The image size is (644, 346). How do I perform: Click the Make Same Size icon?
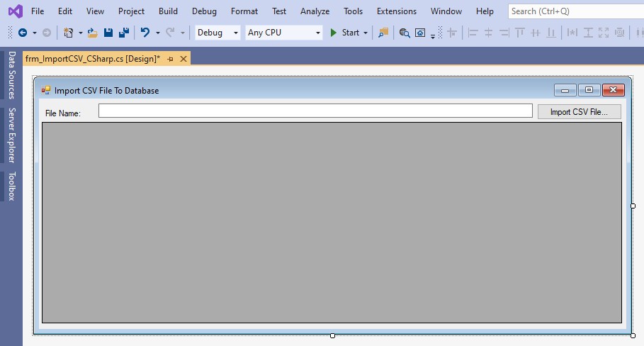click(x=604, y=33)
